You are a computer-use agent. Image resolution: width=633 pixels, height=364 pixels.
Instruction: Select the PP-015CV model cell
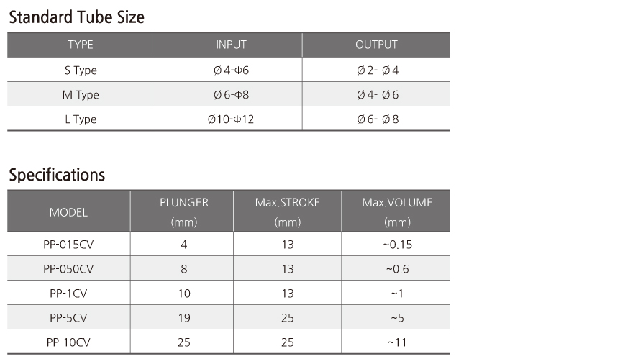coord(68,245)
